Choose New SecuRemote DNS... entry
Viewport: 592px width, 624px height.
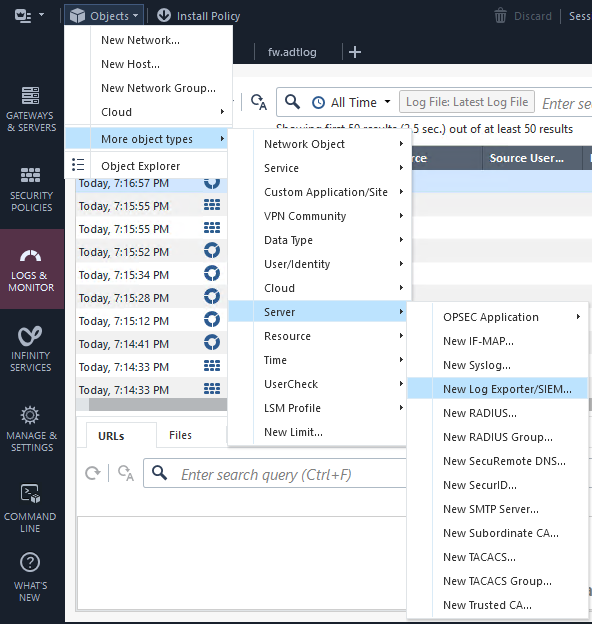(497, 461)
